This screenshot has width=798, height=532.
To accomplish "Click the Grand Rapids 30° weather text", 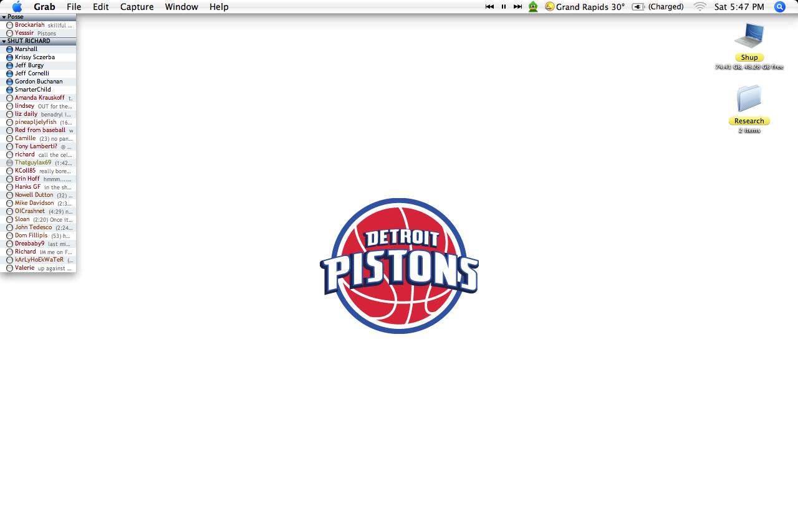I will click(590, 7).
